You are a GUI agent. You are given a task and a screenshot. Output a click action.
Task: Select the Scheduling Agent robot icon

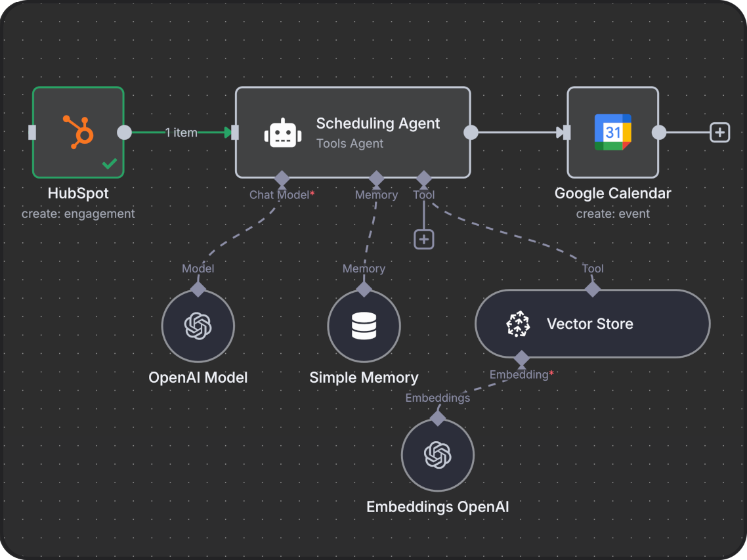(282, 132)
